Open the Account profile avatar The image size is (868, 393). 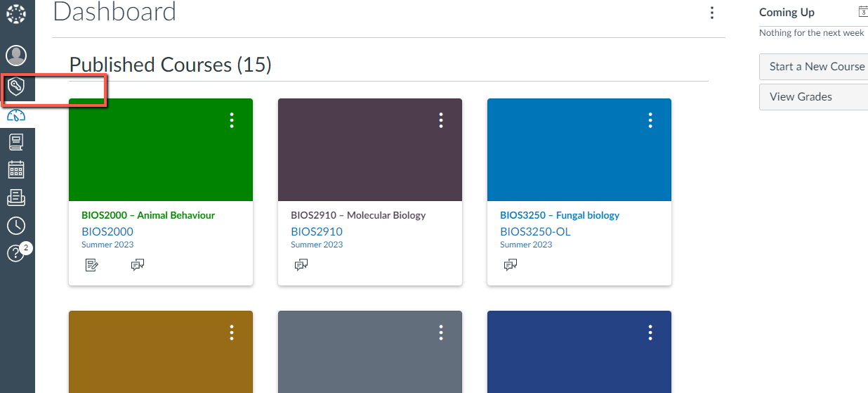click(x=16, y=55)
